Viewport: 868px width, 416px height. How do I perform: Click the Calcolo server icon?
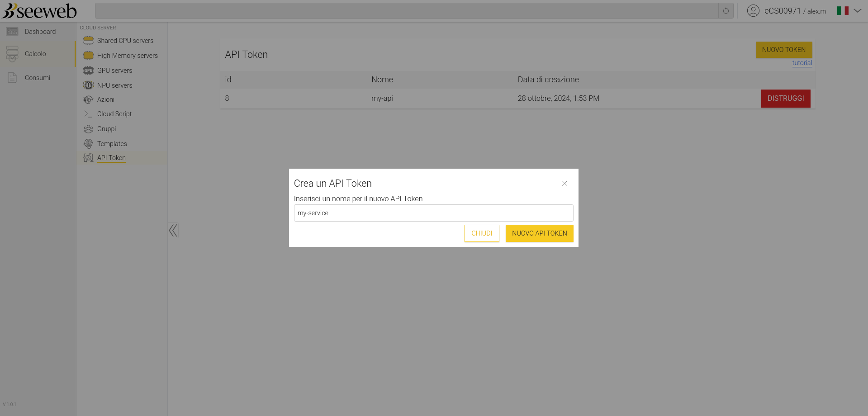coord(12,54)
